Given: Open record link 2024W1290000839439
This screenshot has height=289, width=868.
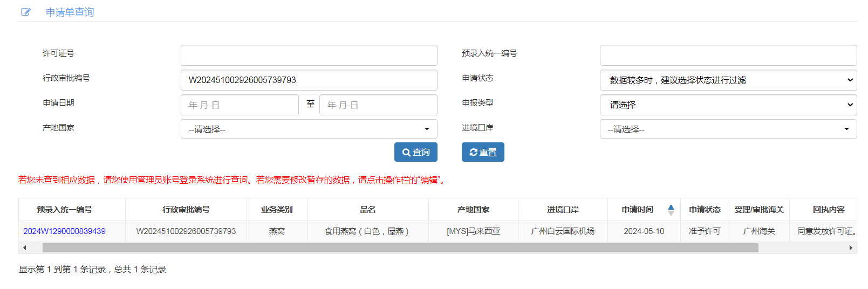Looking at the screenshot, I should pos(64,231).
